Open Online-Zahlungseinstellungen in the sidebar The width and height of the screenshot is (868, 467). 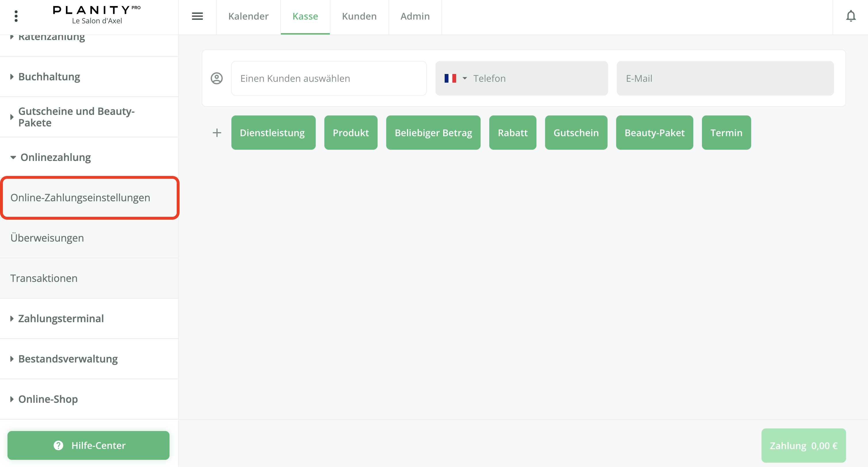80,198
